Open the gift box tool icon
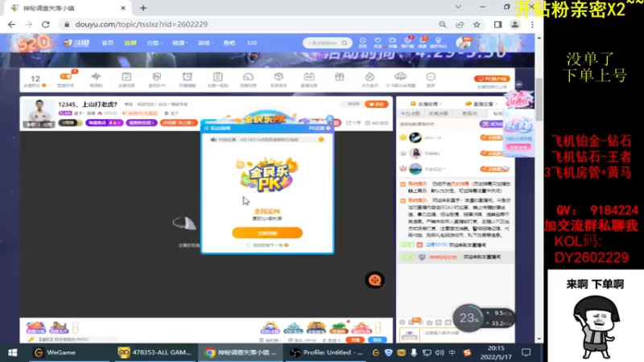The image size is (644, 362). coord(339,77)
